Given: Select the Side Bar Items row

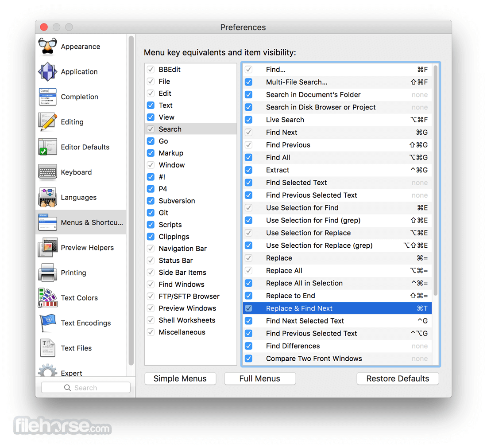Looking at the screenshot, I should [191, 273].
